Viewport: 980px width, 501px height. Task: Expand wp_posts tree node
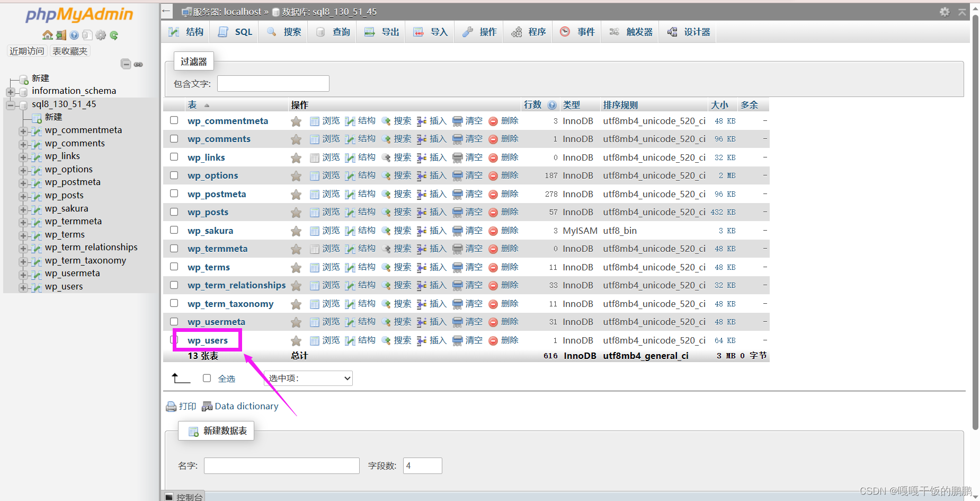[23, 196]
